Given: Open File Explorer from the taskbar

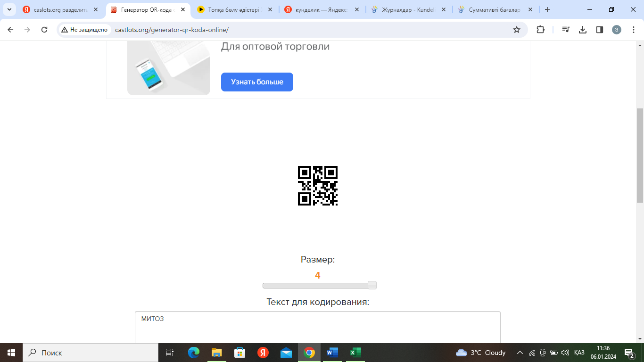Looking at the screenshot, I should tap(216, 353).
